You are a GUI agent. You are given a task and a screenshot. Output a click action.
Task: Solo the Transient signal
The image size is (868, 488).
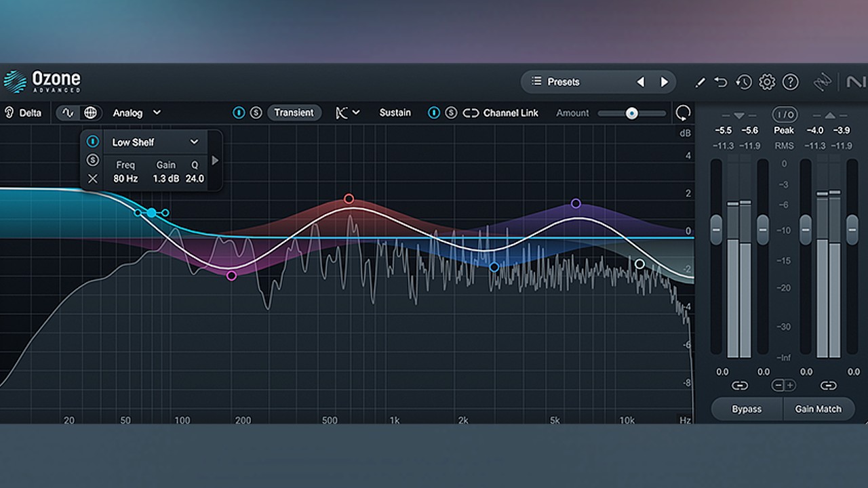click(256, 113)
